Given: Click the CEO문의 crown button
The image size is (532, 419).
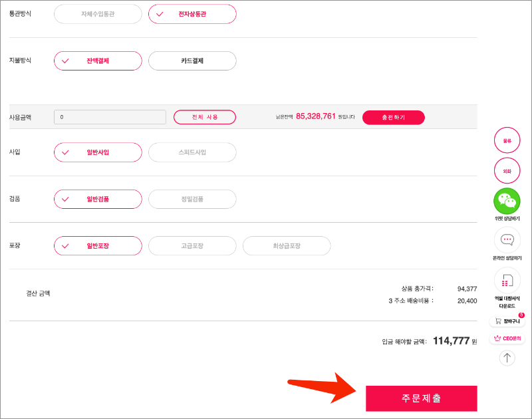Looking at the screenshot, I should click(507, 339).
